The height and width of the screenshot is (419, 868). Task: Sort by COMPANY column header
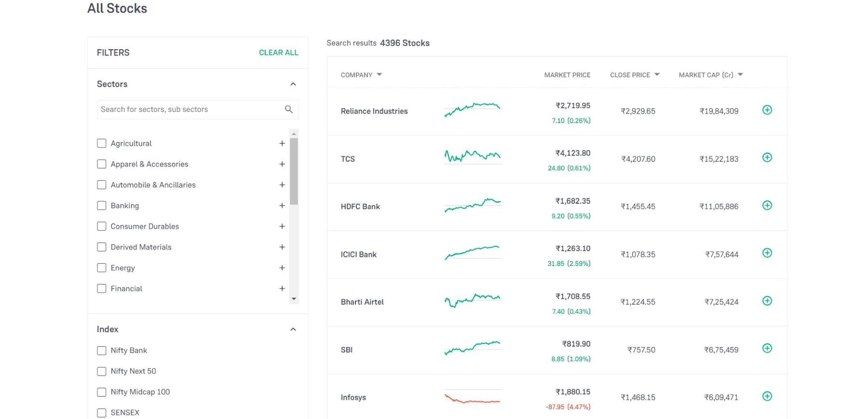(361, 75)
